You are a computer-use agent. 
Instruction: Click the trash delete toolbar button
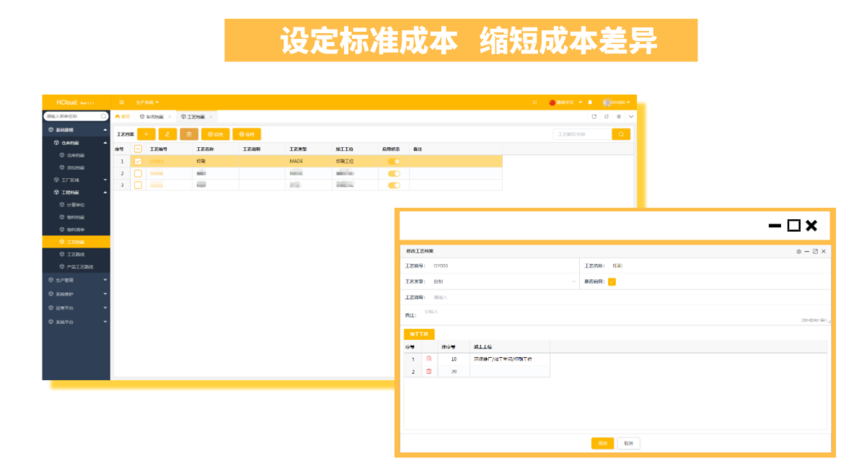188,133
